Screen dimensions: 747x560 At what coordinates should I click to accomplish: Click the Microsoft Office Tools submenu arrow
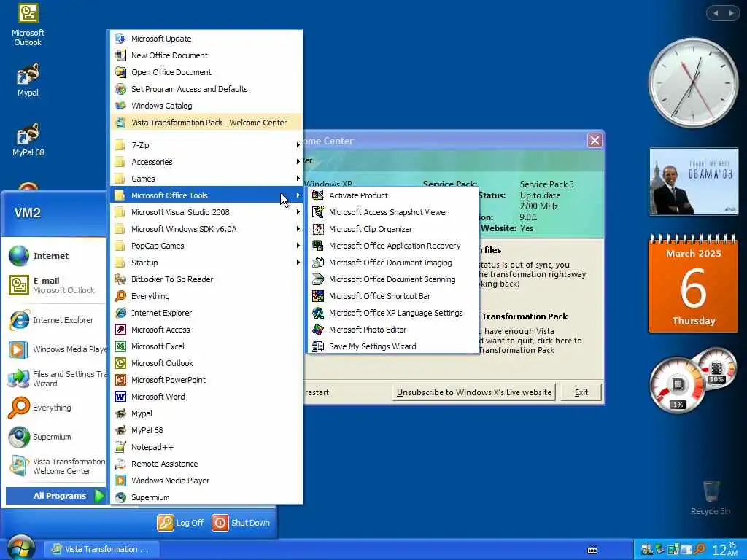point(298,195)
